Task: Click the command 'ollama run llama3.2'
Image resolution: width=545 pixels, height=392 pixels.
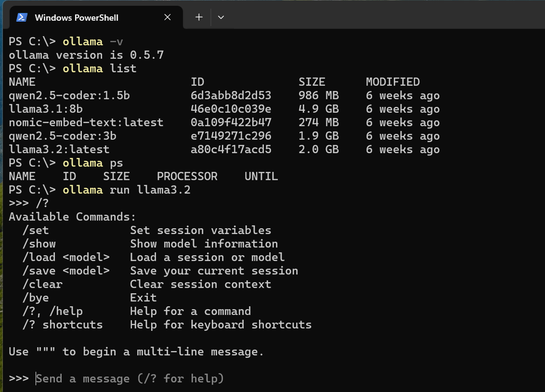Action: [127, 190]
